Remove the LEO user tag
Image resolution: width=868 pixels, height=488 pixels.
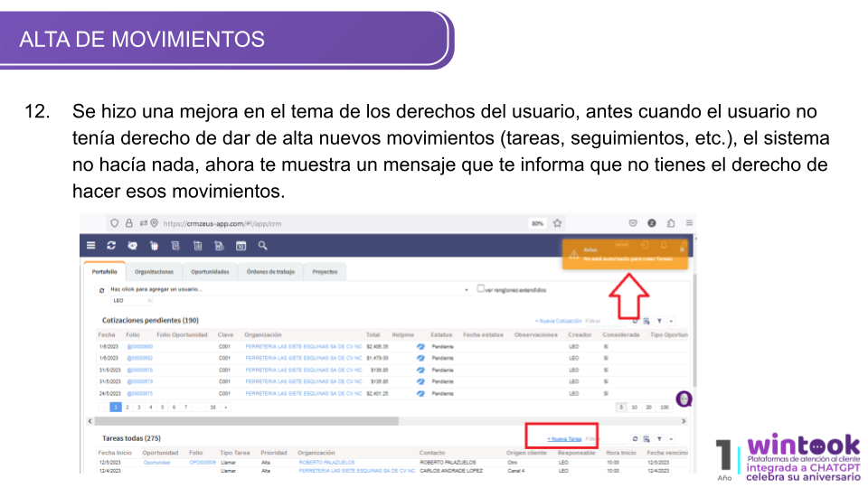149,300
